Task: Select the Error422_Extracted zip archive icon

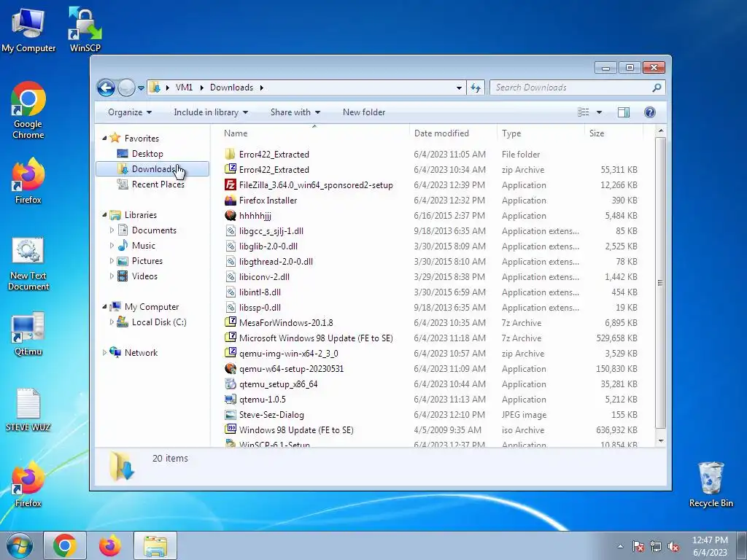Action: pyautogui.click(x=230, y=169)
